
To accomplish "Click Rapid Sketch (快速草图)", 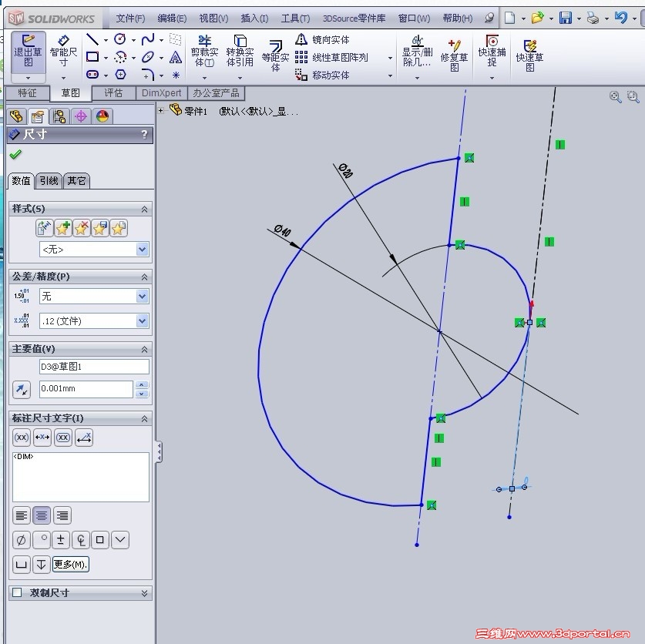I will [x=530, y=55].
